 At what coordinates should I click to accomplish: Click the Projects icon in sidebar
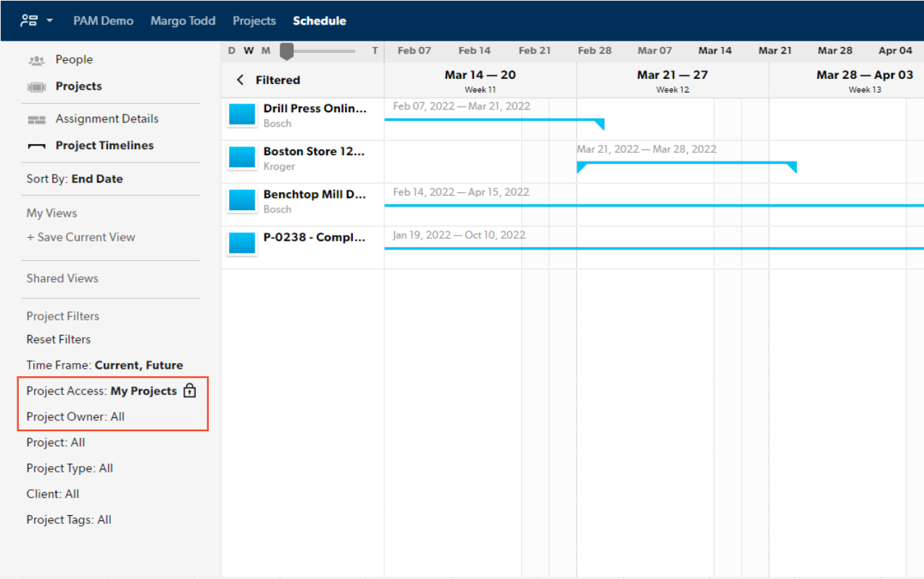(36, 87)
